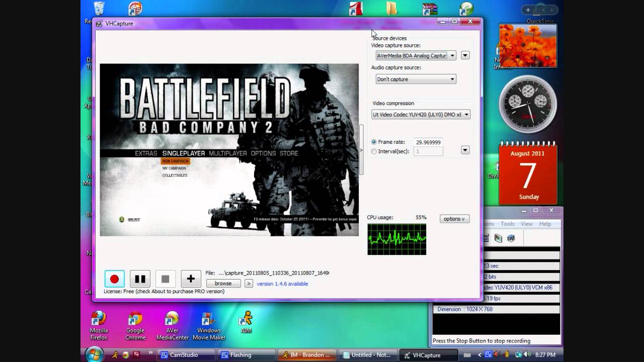Pause the VHCapture recording
Screen dimensions: 644x362
tap(140, 279)
